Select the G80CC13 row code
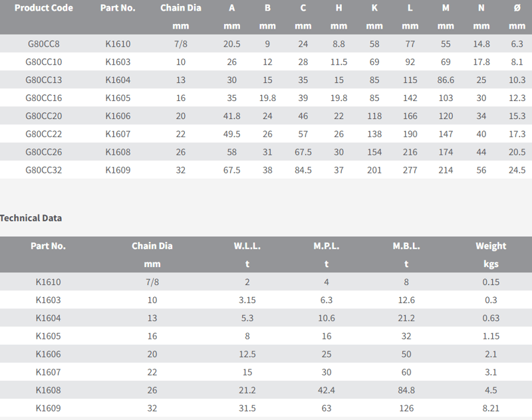The height and width of the screenshot is (420, 532). tap(44, 80)
